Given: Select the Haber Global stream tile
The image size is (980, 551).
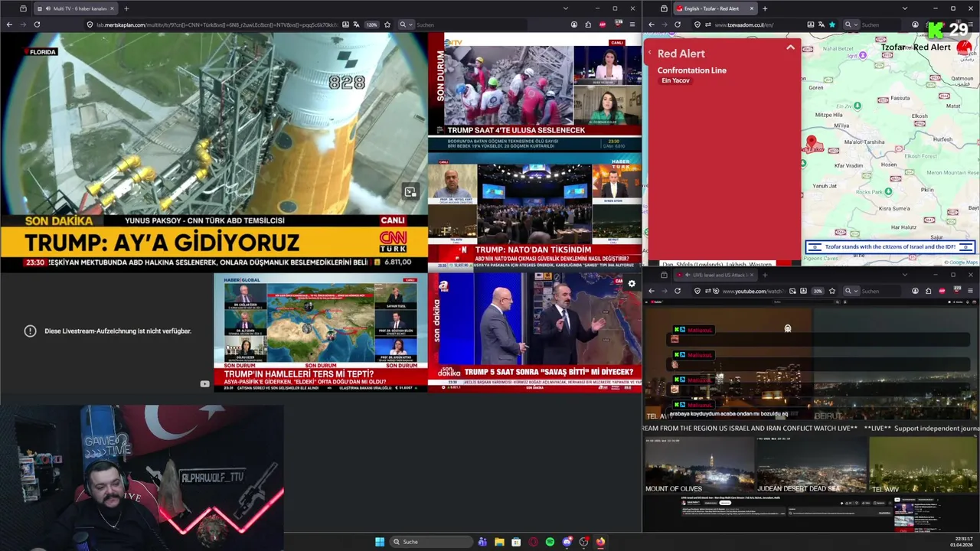Looking at the screenshot, I should click(320, 332).
